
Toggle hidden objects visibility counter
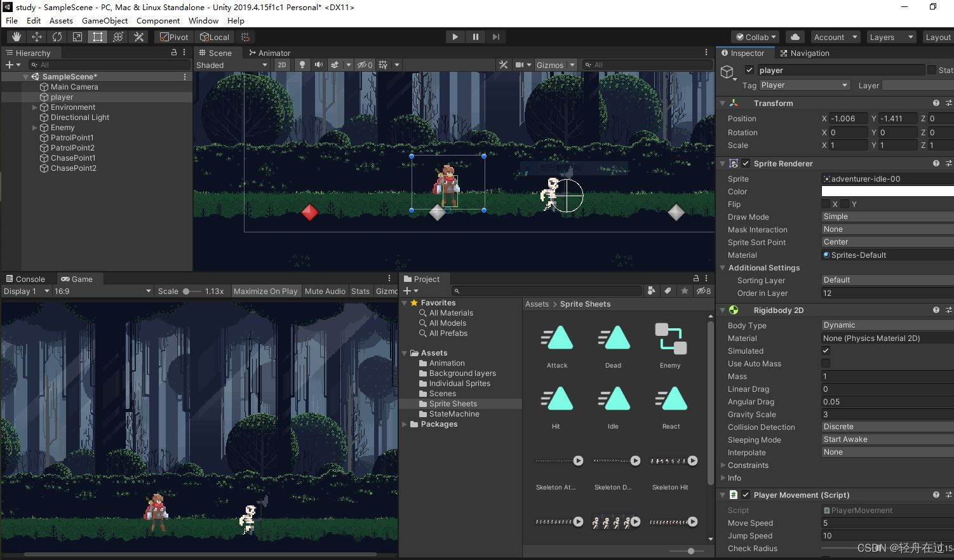(x=365, y=65)
